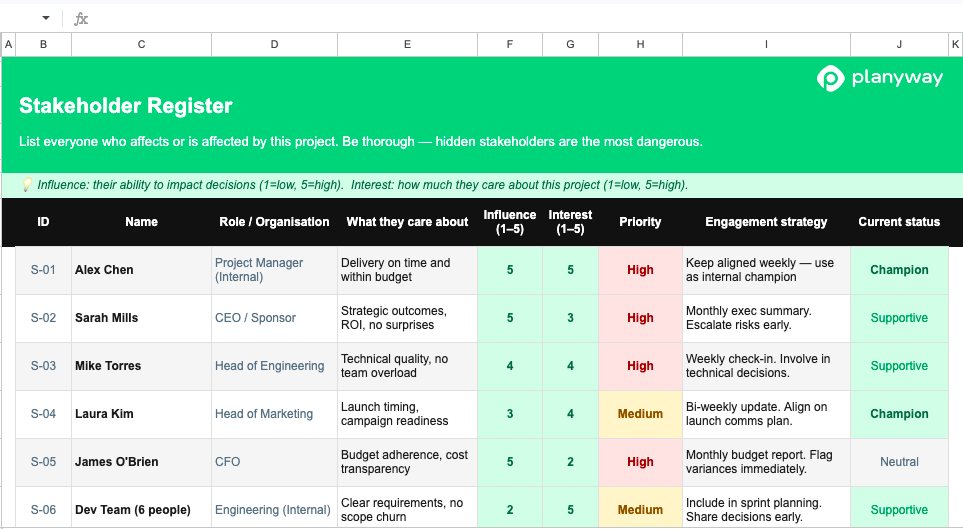
Task: Click the fx formula bar icon
Action: click(x=81, y=19)
